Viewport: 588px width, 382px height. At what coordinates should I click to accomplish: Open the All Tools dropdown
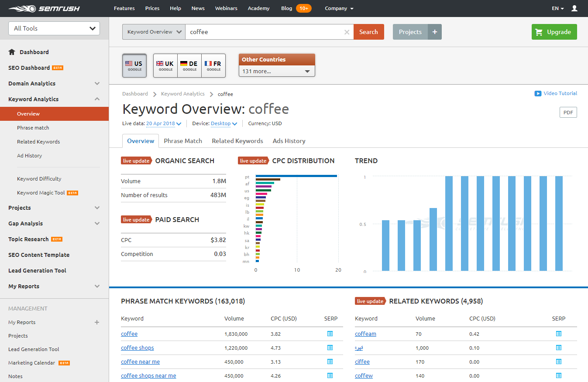tap(54, 28)
